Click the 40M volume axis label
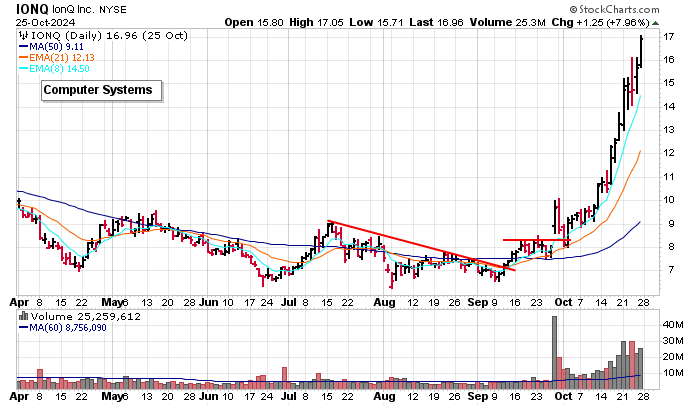The image size is (700, 405). tap(673, 325)
